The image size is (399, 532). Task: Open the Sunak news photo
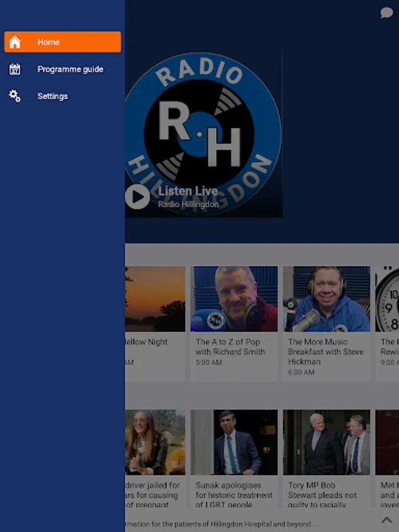[x=234, y=442]
